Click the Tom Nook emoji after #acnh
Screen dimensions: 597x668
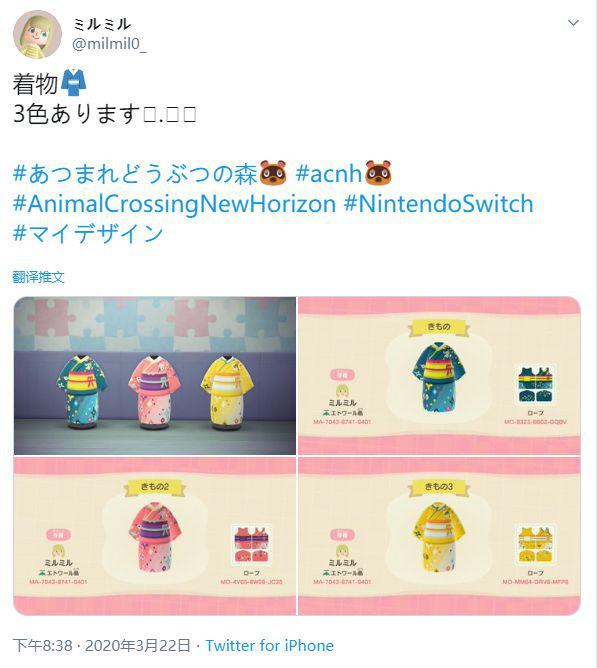click(x=378, y=173)
